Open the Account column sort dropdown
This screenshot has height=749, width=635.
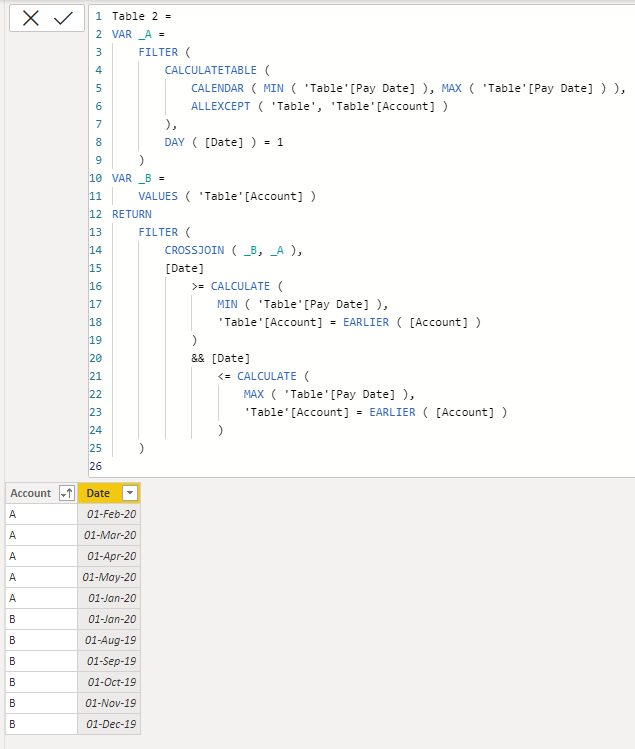click(x=67, y=493)
